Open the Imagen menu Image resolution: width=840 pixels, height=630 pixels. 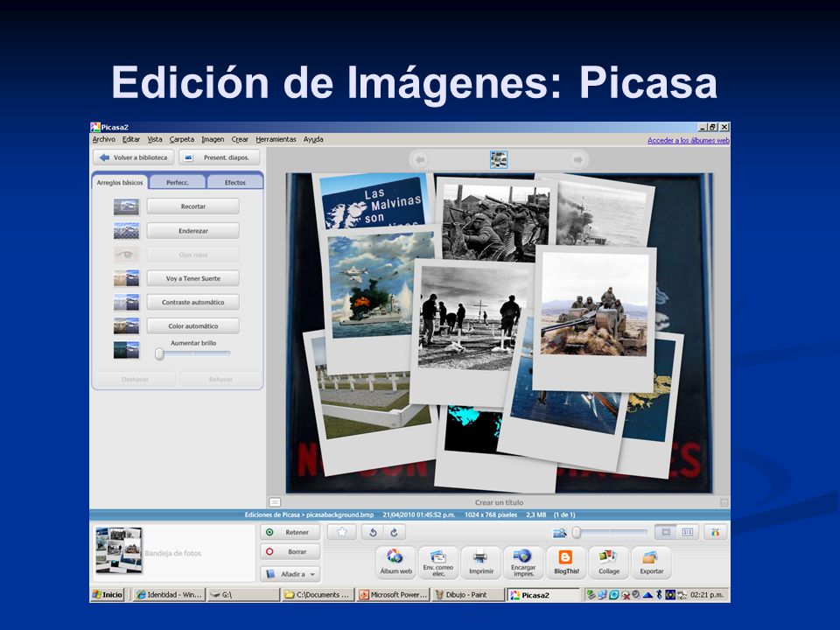pyautogui.click(x=213, y=139)
